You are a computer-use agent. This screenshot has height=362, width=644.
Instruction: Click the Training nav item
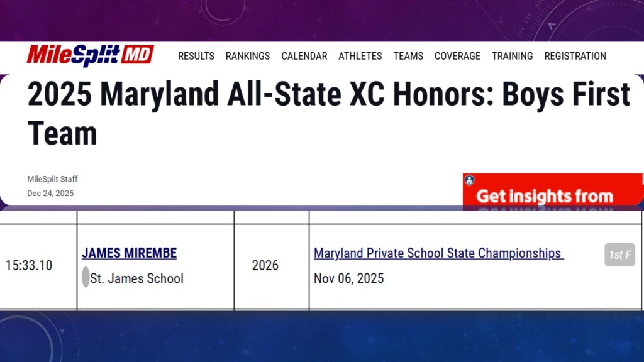pyautogui.click(x=513, y=56)
